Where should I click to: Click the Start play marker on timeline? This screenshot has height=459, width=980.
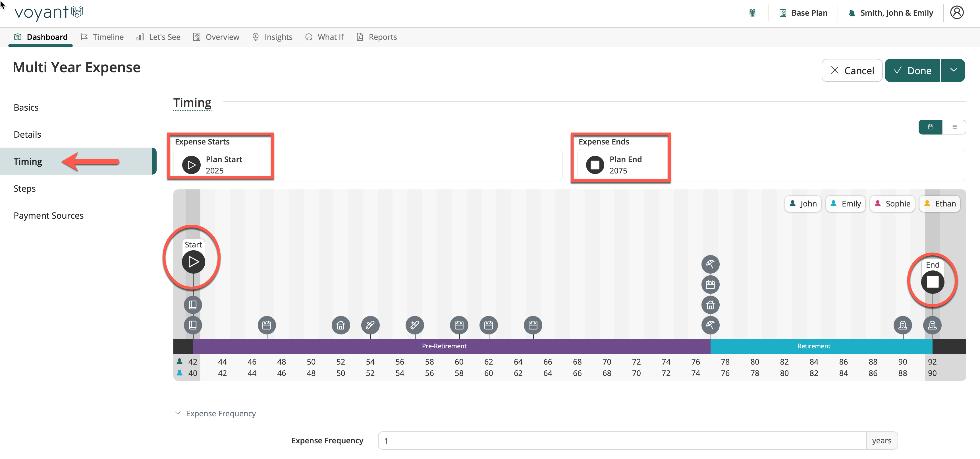[x=193, y=262]
